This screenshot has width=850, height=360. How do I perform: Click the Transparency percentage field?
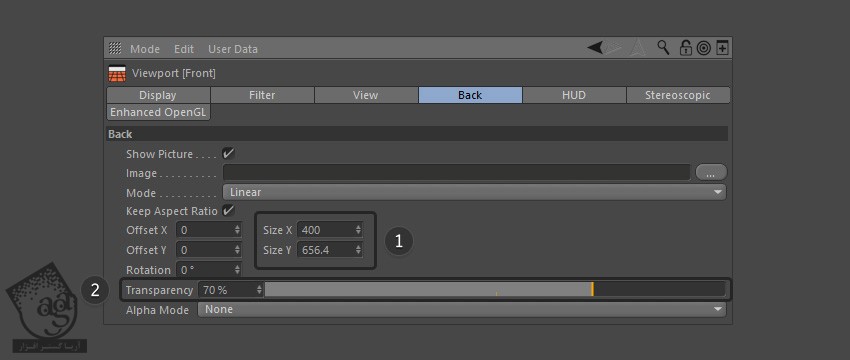point(227,290)
